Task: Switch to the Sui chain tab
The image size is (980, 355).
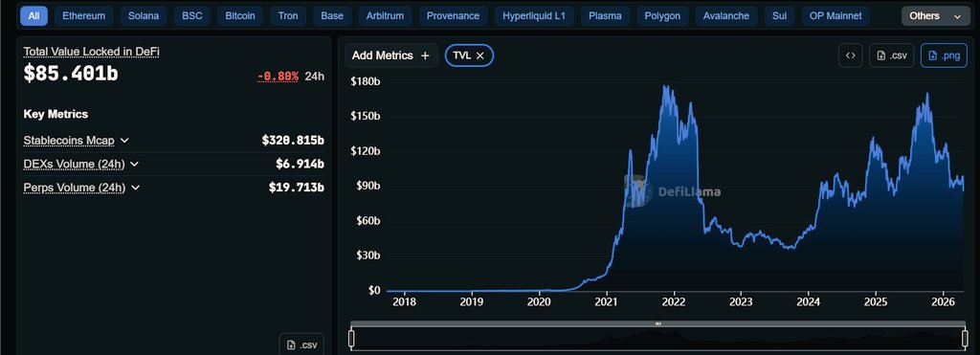Action: [779, 16]
